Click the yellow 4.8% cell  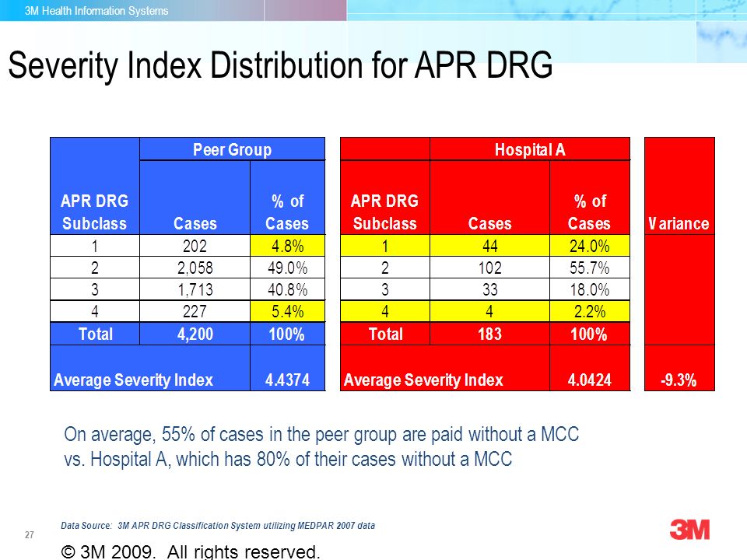[288, 246]
